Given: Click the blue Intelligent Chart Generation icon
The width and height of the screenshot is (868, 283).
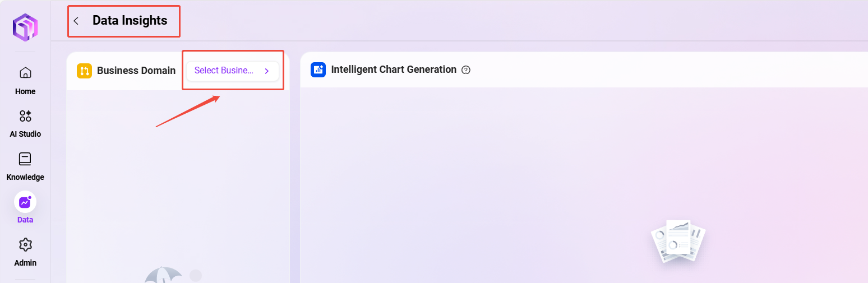Looking at the screenshot, I should [318, 70].
